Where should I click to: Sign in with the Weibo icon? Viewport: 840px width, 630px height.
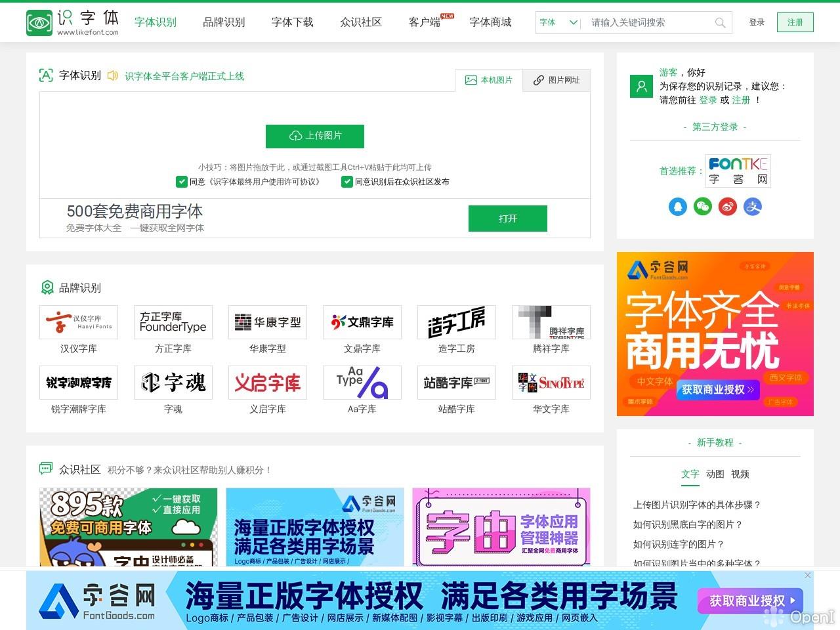tap(728, 207)
